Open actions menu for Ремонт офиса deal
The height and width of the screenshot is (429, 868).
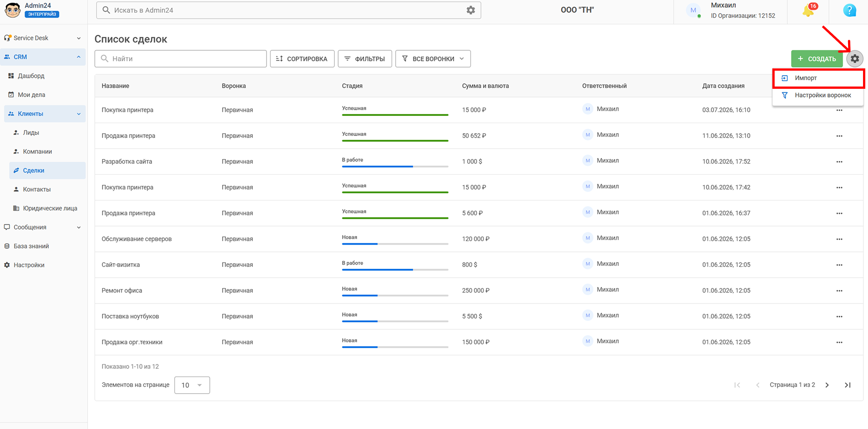point(839,291)
